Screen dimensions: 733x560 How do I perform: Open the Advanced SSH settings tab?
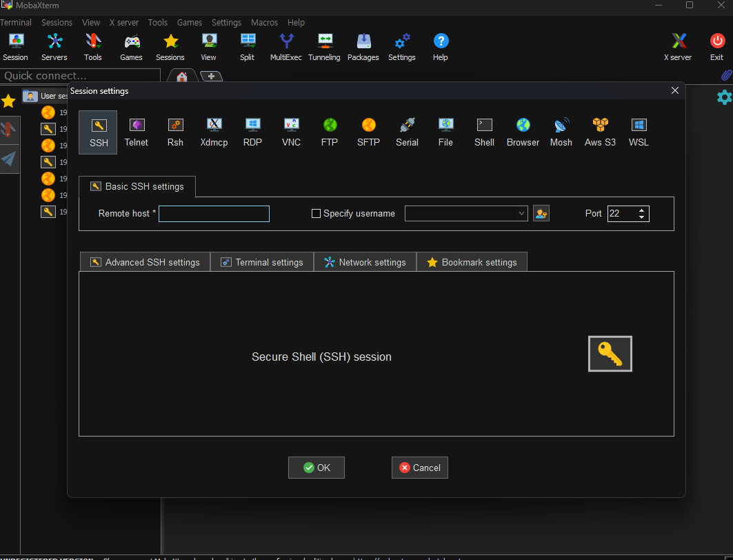coord(145,262)
